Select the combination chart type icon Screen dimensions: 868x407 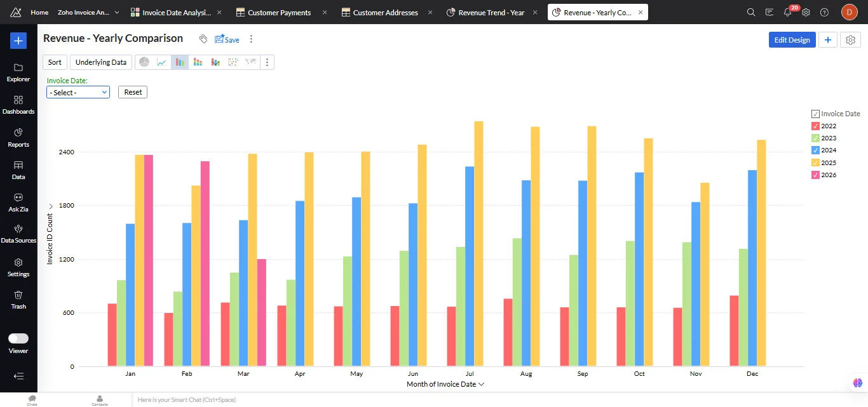215,62
